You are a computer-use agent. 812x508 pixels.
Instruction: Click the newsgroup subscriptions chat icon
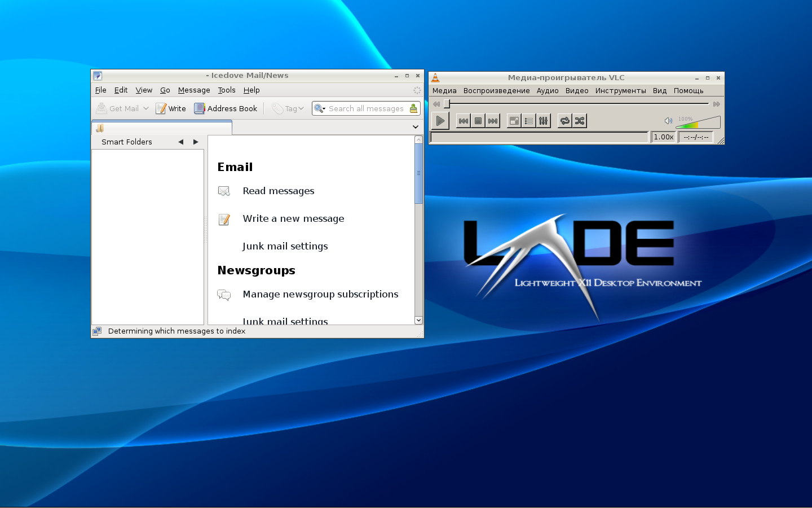click(224, 295)
